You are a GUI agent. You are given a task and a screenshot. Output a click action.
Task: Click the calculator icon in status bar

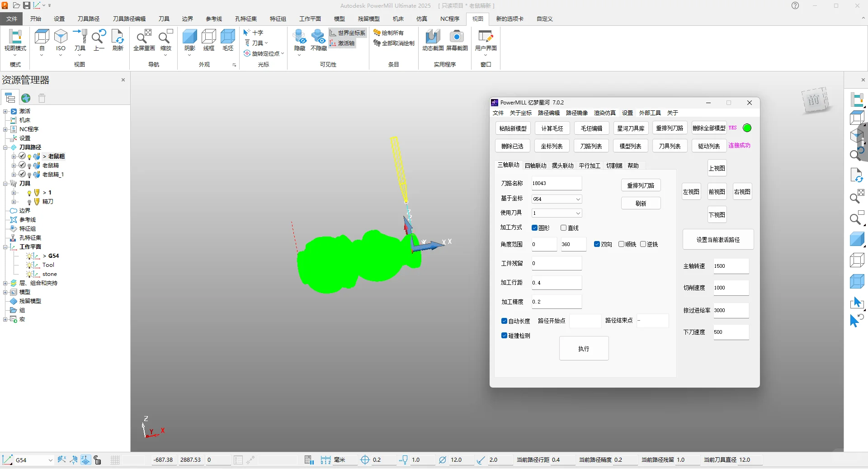[x=309, y=460]
